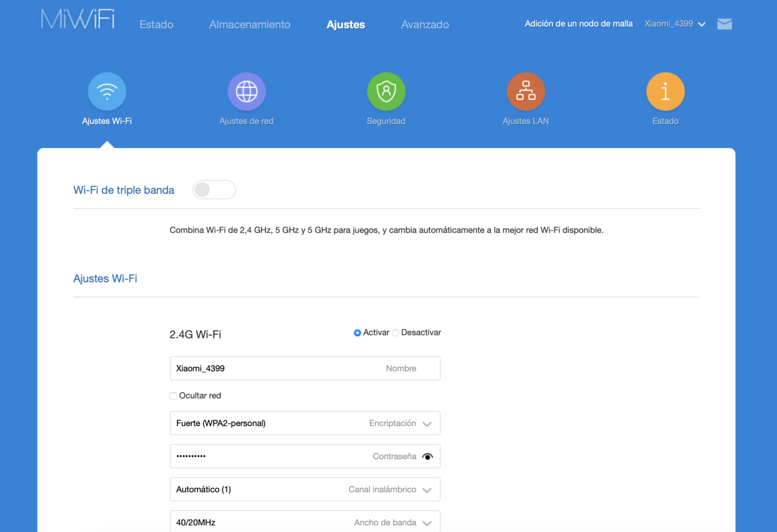Open the Avanzado tab
777x532 pixels.
click(x=425, y=24)
